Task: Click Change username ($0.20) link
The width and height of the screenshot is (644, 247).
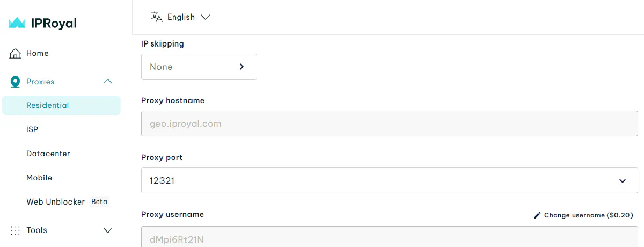Action: [588, 215]
